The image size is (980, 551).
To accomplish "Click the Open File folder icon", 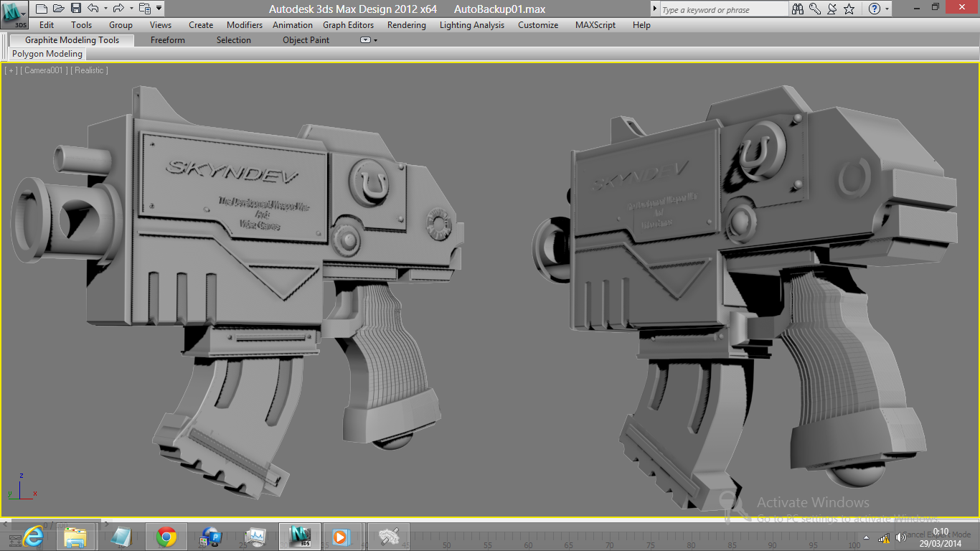I will coord(59,9).
